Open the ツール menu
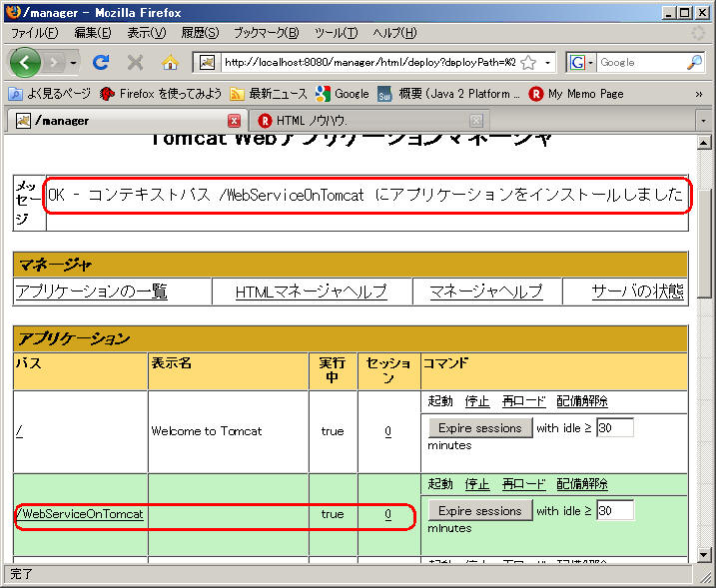Image resolution: width=716 pixels, height=588 pixels. point(336,33)
